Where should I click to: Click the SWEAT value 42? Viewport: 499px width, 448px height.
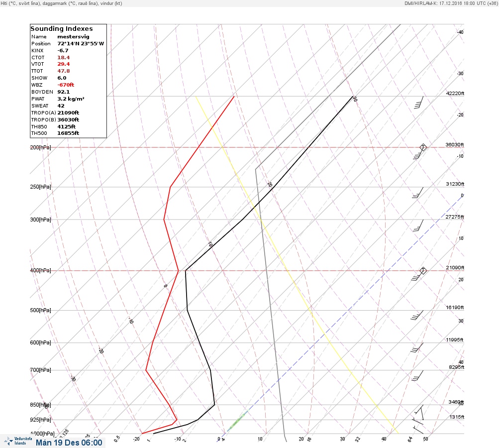click(x=61, y=106)
